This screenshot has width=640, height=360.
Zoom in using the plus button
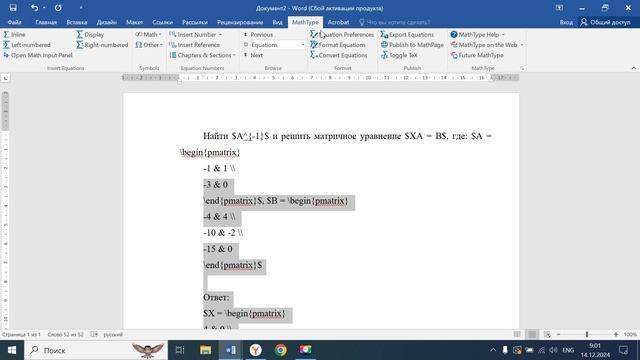click(616, 334)
